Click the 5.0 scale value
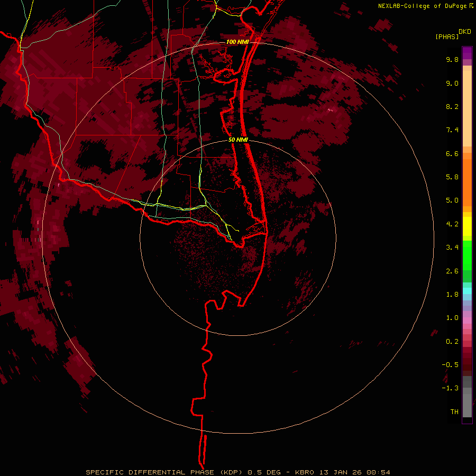 tap(452, 200)
